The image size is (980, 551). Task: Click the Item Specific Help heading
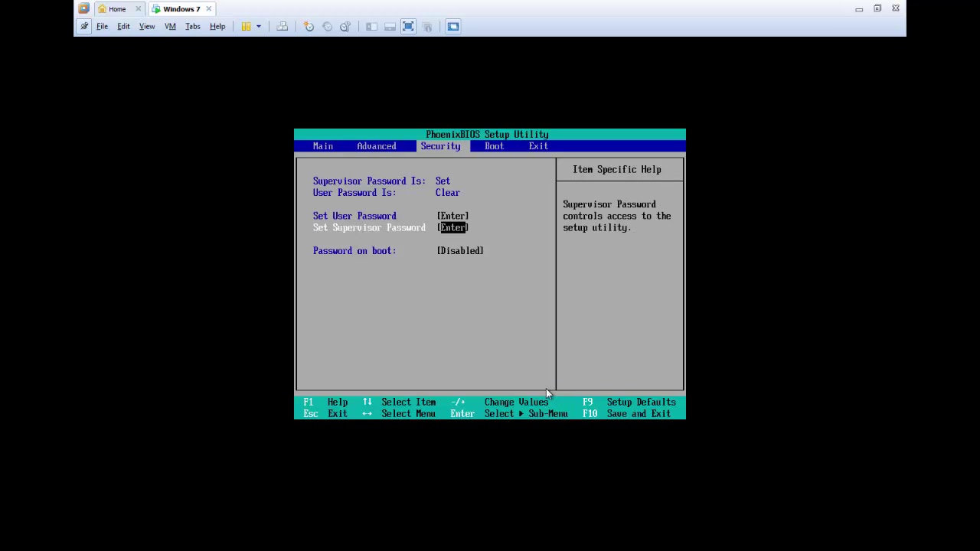click(617, 169)
